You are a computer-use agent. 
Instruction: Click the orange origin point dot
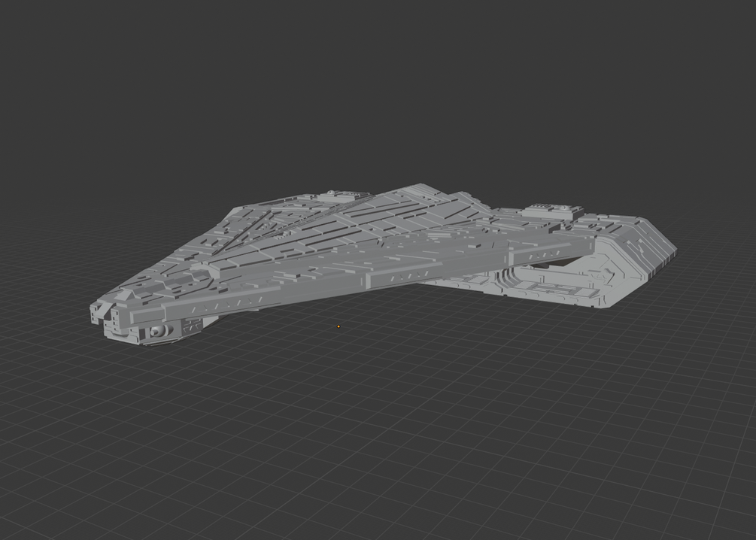click(339, 326)
